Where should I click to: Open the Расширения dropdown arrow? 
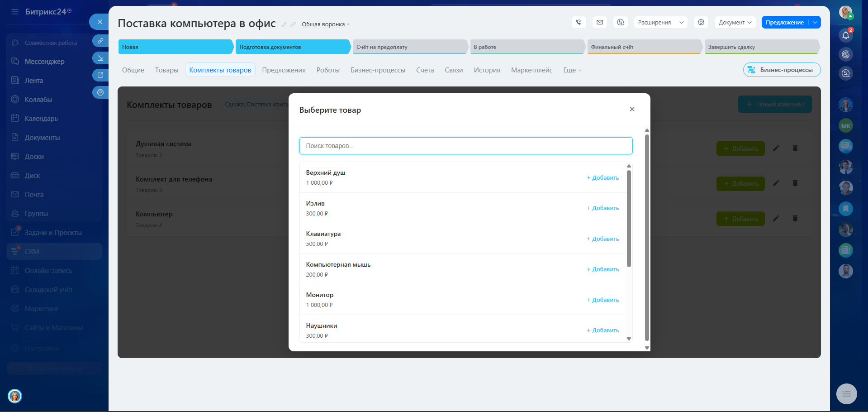(682, 22)
